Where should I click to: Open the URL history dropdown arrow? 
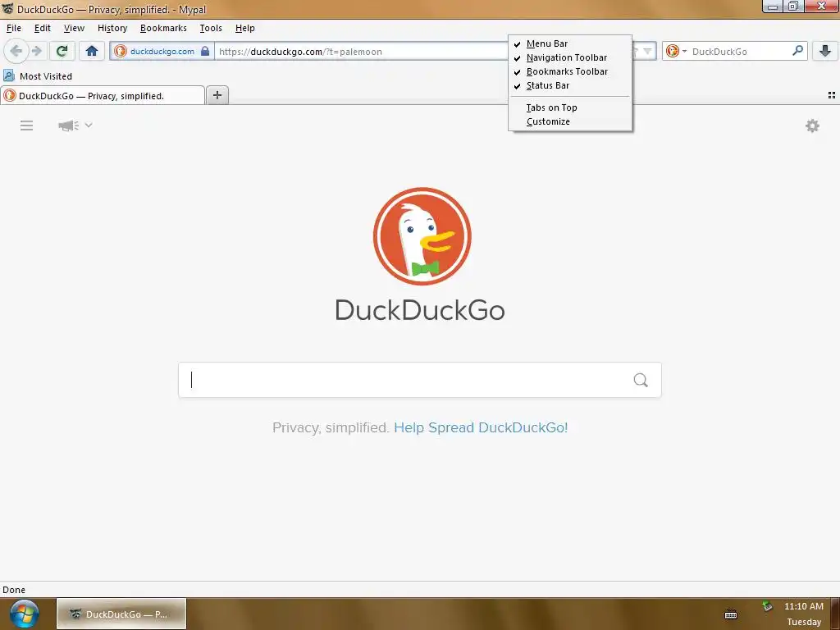pyautogui.click(x=647, y=52)
